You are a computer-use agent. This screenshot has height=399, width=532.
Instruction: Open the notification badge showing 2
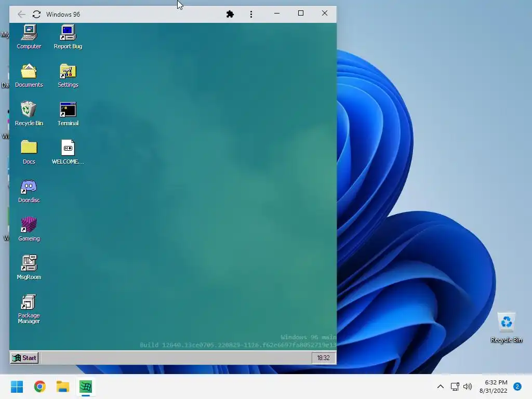click(x=517, y=387)
